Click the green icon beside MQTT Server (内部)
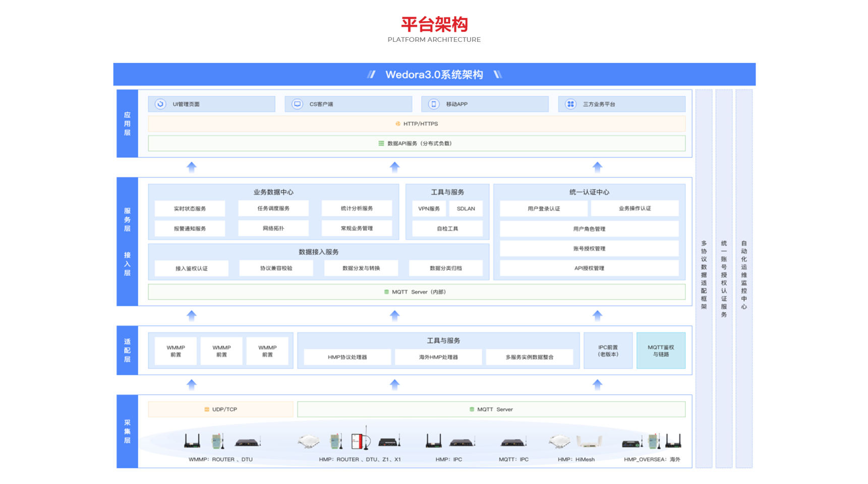Image resolution: width=868 pixels, height=484 pixels. (386, 292)
